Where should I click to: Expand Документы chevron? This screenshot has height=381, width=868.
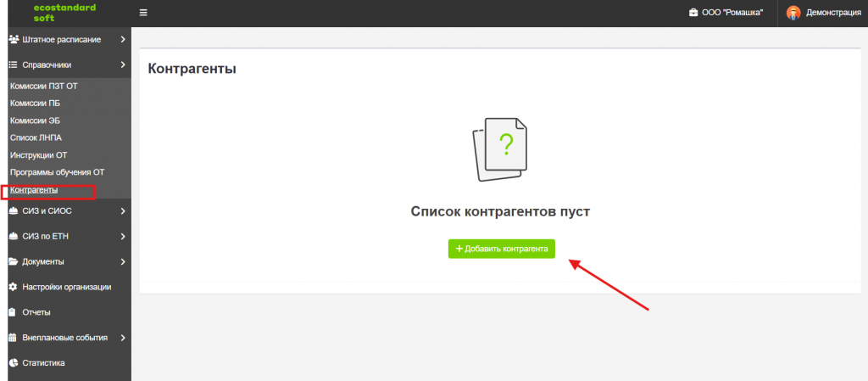123,261
